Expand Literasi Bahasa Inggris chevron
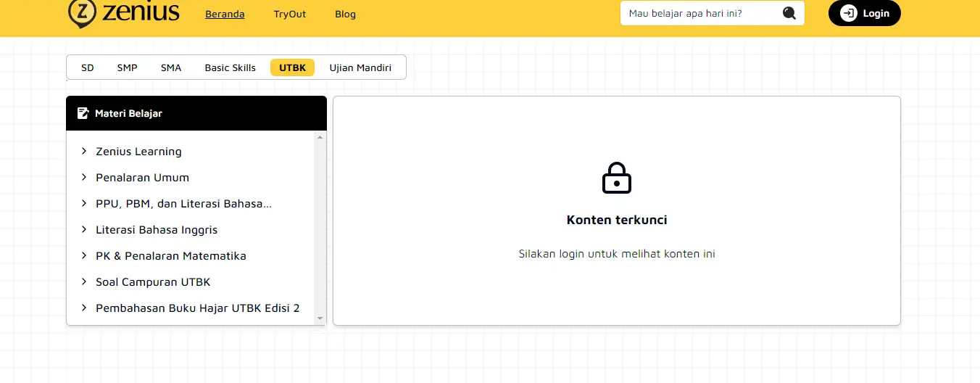Image resolution: width=980 pixels, height=383 pixels. point(84,229)
